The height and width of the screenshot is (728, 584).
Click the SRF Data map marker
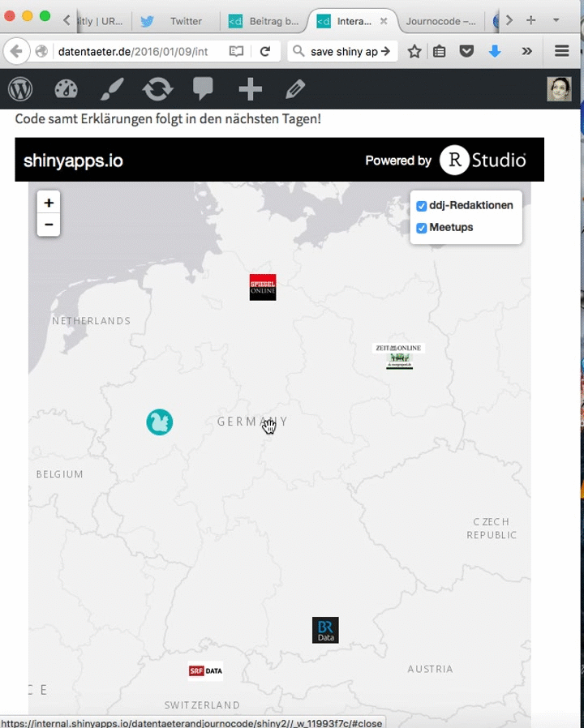(205, 671)
